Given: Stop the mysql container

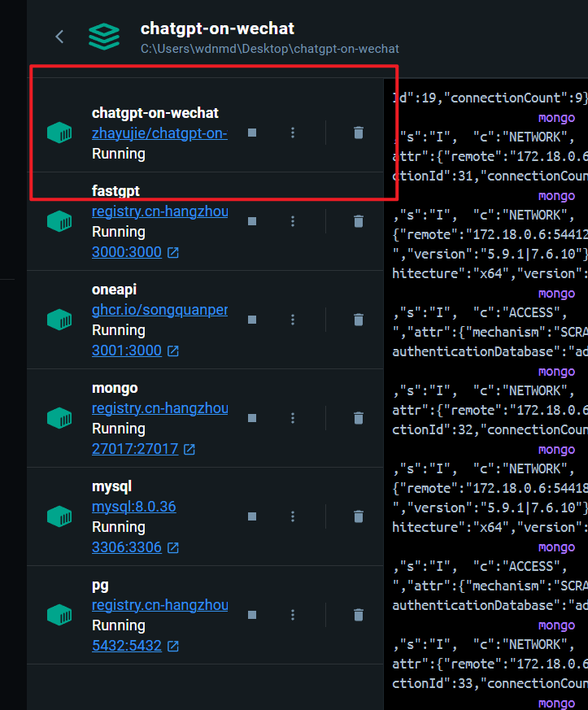Looking at the screenshot, I should pyautogui.click(x=252, y=516).
